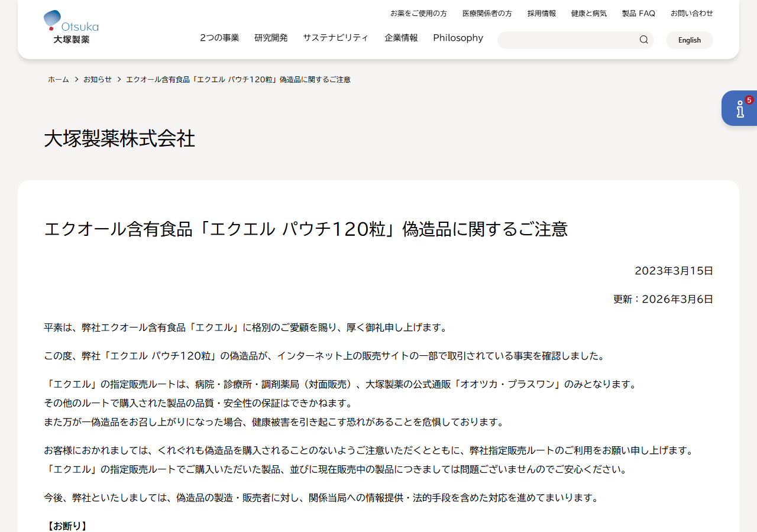Open the 製品 FAQ link

click(x=639, y=13)
